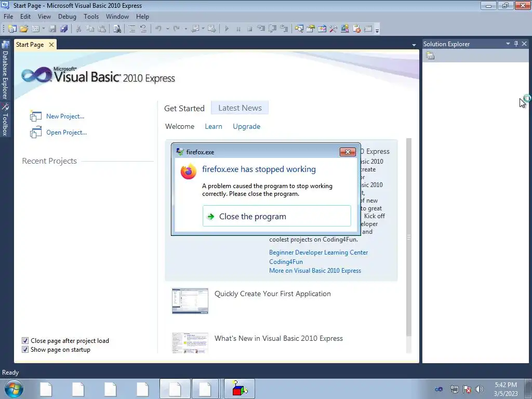Open the Object Browser toolbar icon
532x399 pixels.
click(x=322, y=29)
